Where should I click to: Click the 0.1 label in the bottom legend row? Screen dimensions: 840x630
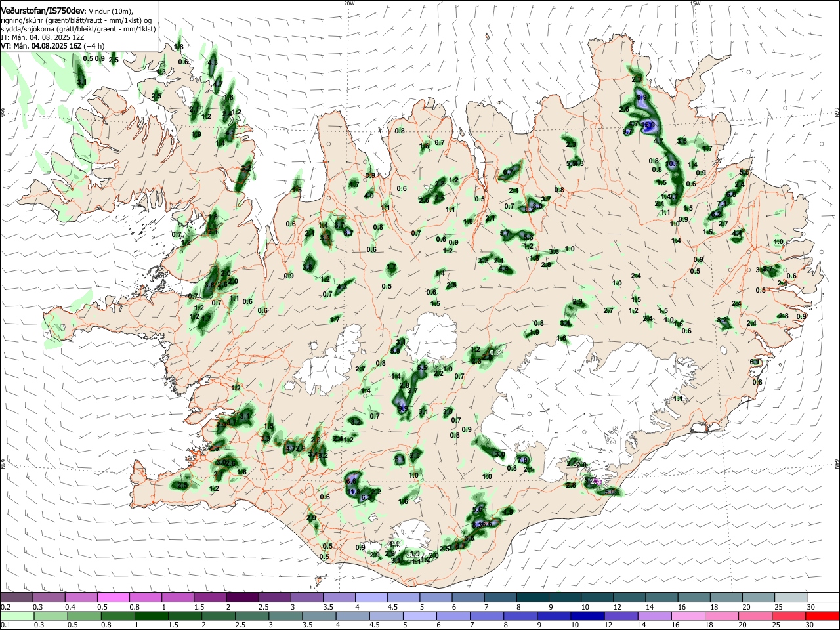click(x=5, y=625)
